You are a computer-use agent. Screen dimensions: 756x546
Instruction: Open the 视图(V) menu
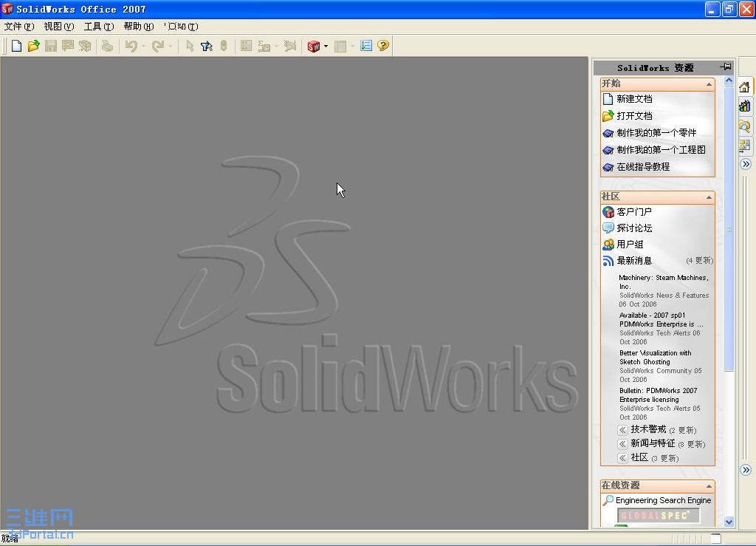(59, 27)
